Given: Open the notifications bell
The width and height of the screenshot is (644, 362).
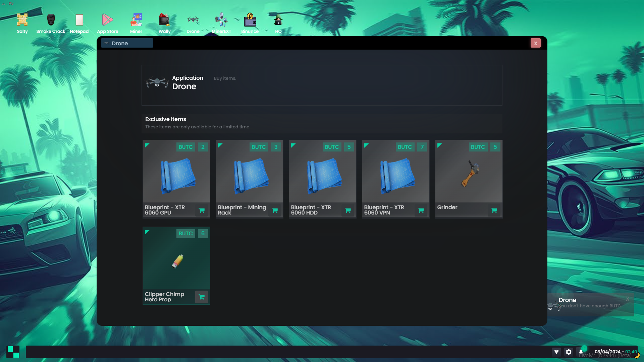Looking at the screenshot, I should click(581, 352).
